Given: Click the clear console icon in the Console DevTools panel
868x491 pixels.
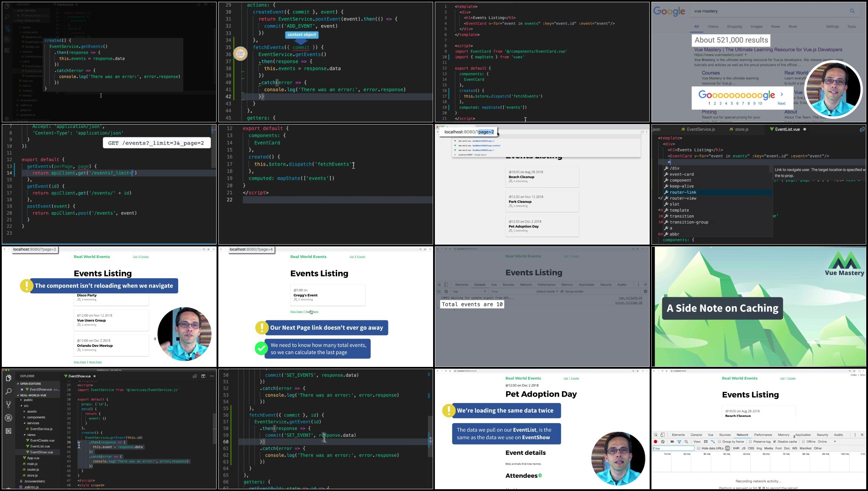Looking at the screenshot, I should 446,291.
